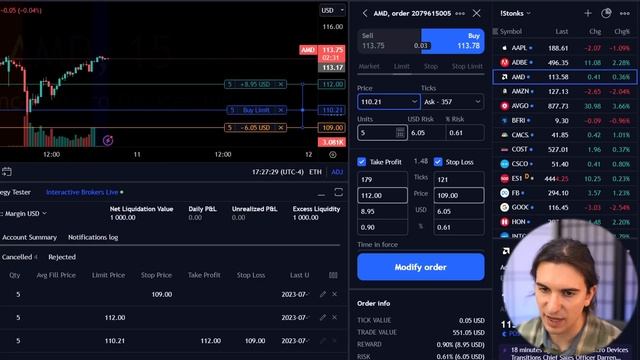
Task: Open the Account Summary tab
Action: pyautogui.click(x=29, y=238)
